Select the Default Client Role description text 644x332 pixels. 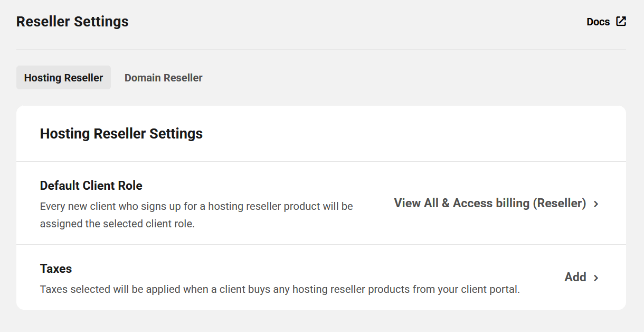[x=196, y=215]
